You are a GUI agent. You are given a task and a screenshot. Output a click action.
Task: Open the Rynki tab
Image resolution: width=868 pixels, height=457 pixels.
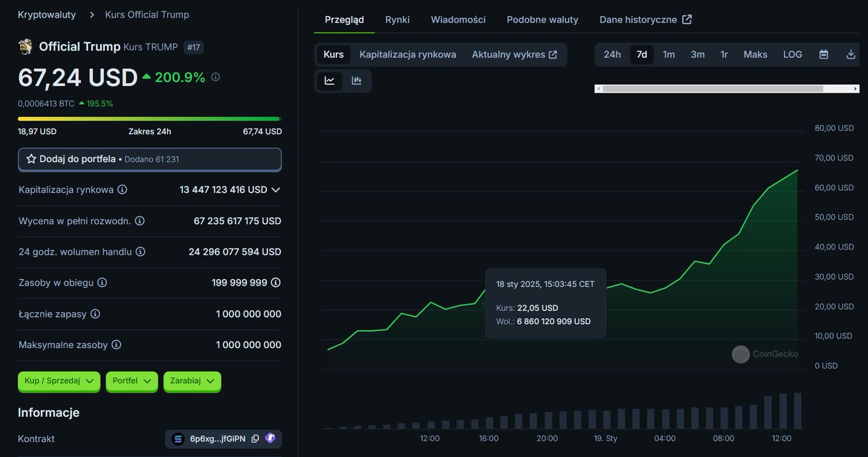point(398,20)
